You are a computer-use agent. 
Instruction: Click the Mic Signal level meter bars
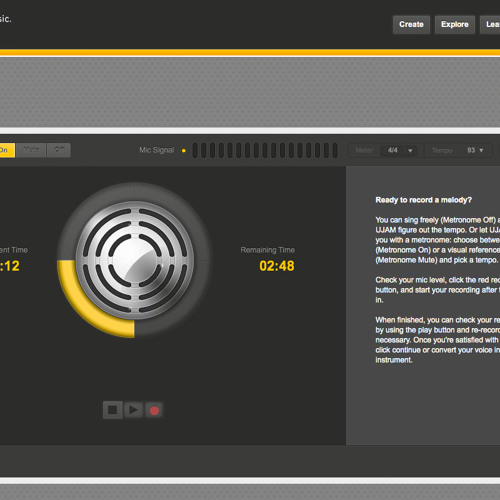(x=265, y=150)
